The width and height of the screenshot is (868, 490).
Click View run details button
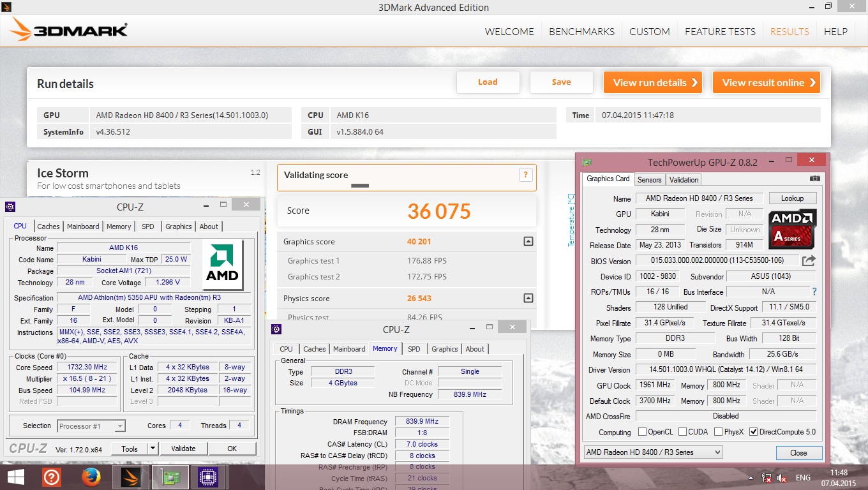[x=652, y=82]
